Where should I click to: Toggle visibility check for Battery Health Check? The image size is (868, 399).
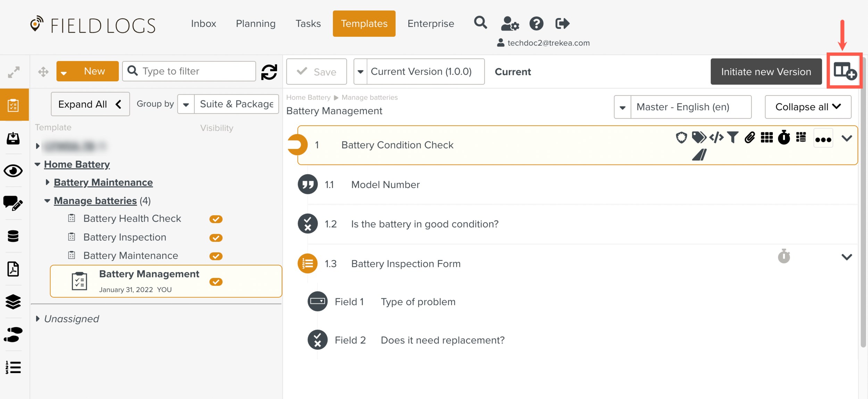[216, 219]
